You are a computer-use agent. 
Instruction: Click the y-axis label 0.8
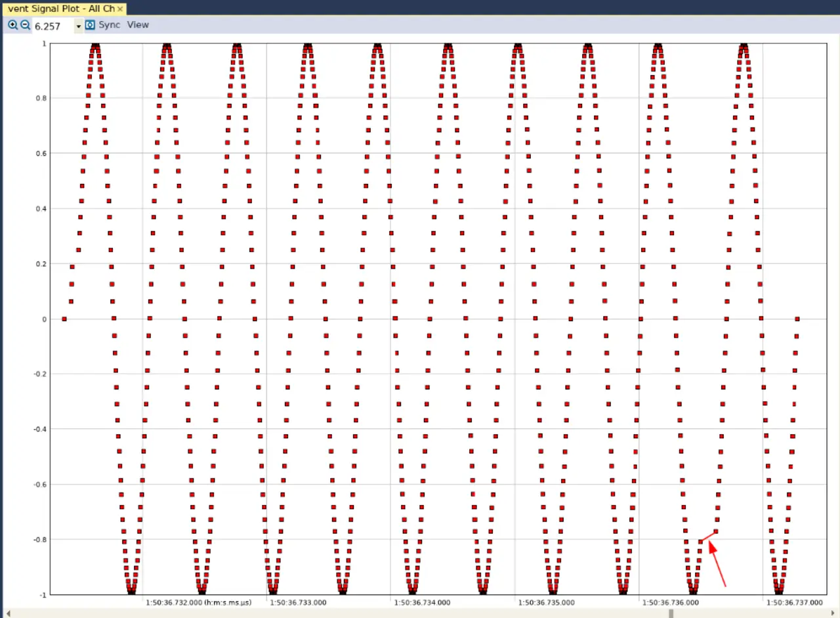coord(40,99)
